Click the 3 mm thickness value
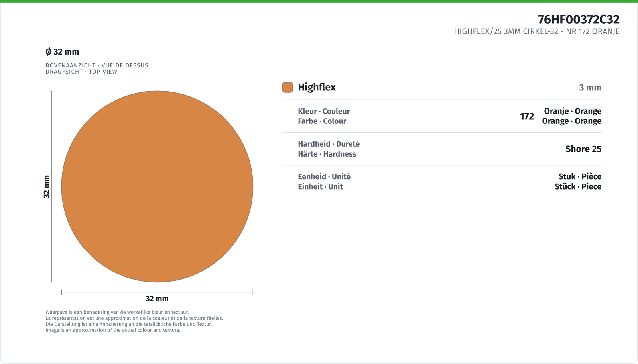The image size is (638, 364). click(x=590, y=88)
